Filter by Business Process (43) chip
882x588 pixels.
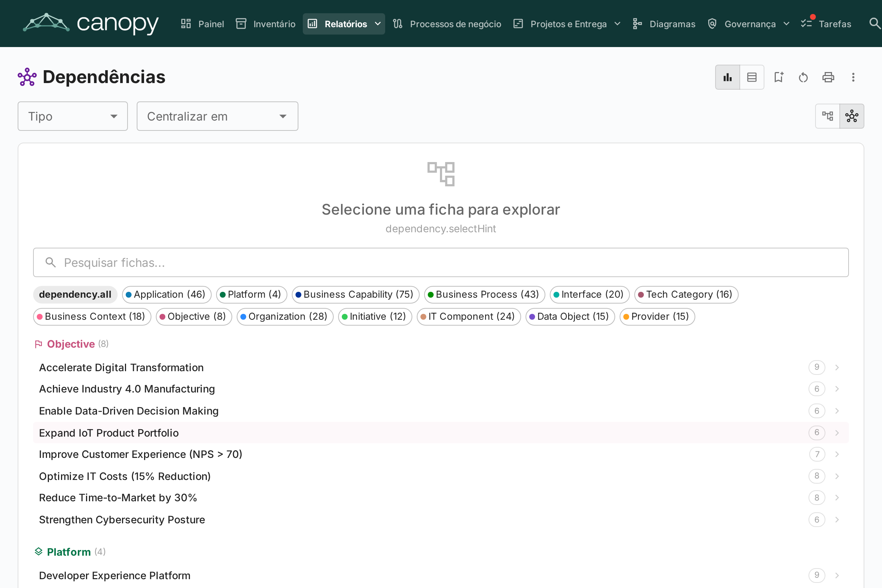(484, 294)
